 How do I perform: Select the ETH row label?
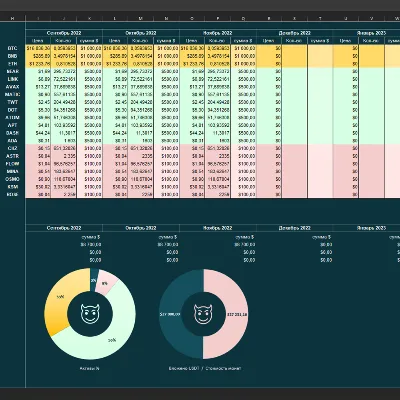[12, 64]
